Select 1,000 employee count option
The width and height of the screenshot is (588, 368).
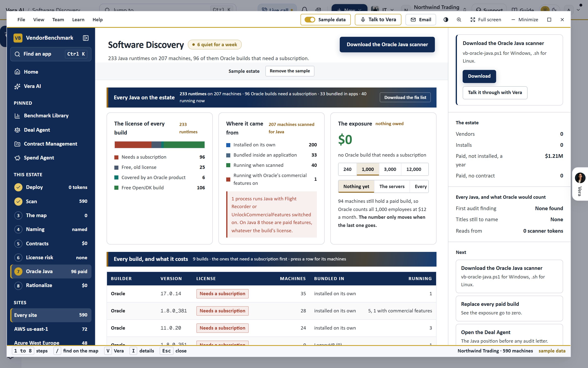pyautogui.click(x=368, y=169)
